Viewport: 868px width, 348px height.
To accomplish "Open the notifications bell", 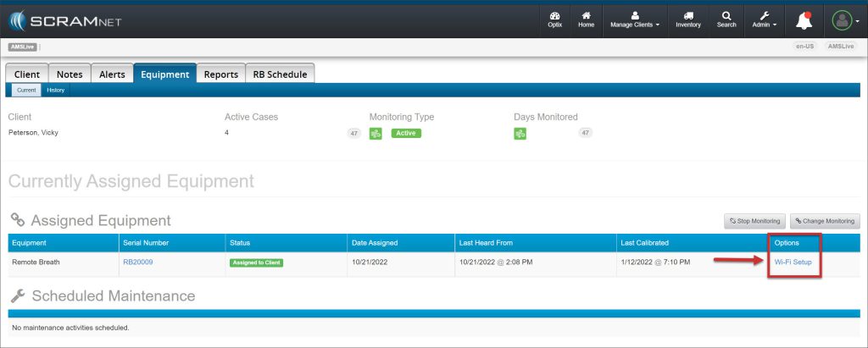I will pos(804,20).
